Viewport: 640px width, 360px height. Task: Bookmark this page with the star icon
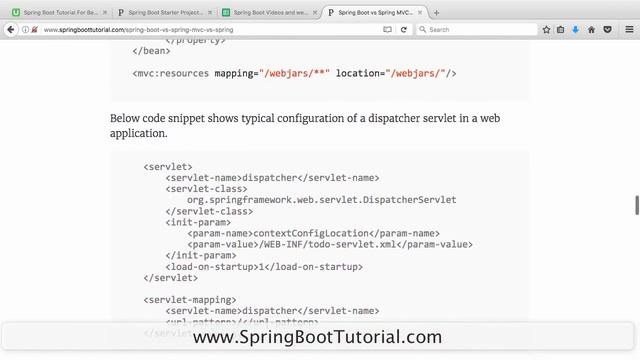[547, 29]
